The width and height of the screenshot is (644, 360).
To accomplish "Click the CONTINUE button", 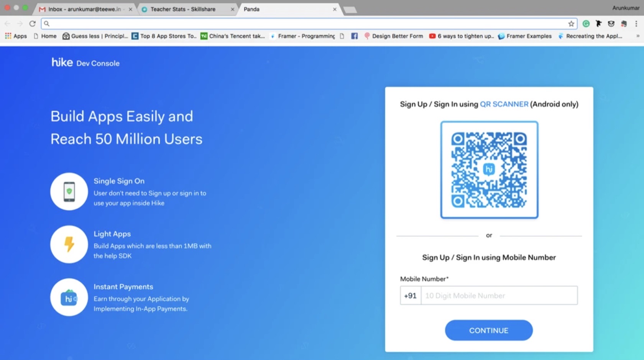I will click(x=489, y=330).
